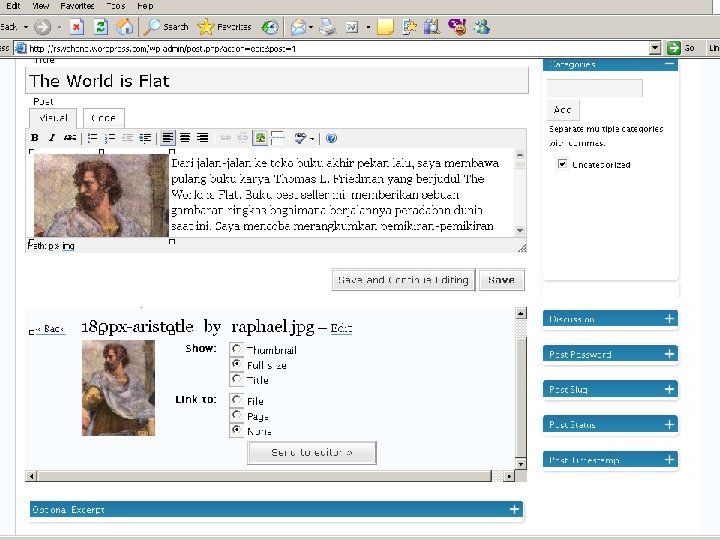
Task: Click the insert link chain icon
Action: (x=225, y=137)
